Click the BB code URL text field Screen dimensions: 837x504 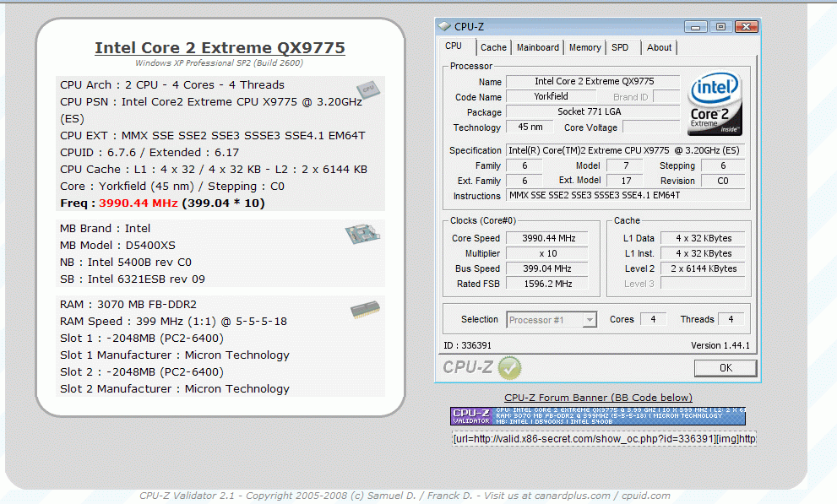[x=604, y=439]
